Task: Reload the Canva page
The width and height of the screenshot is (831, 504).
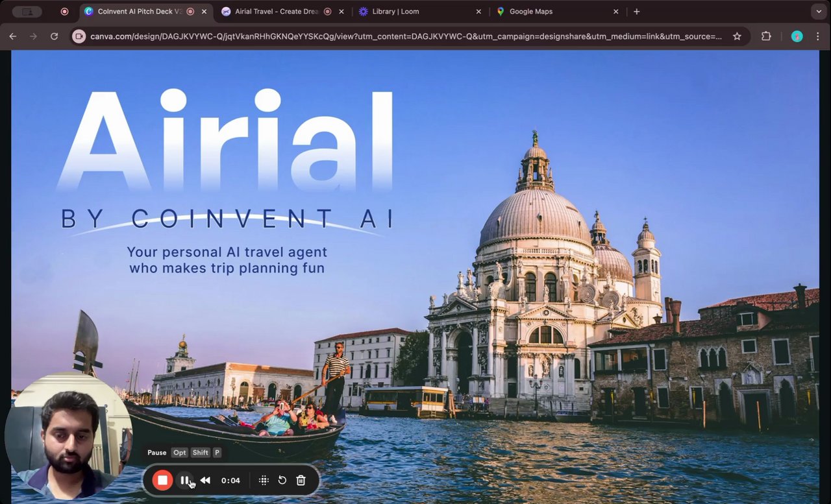Action: click(x=55, y=36)
